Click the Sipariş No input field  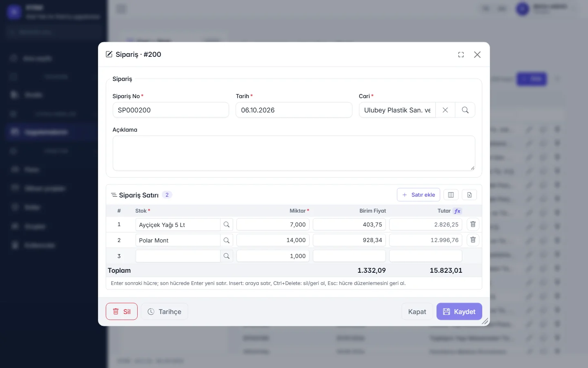[x=171, y=110]
